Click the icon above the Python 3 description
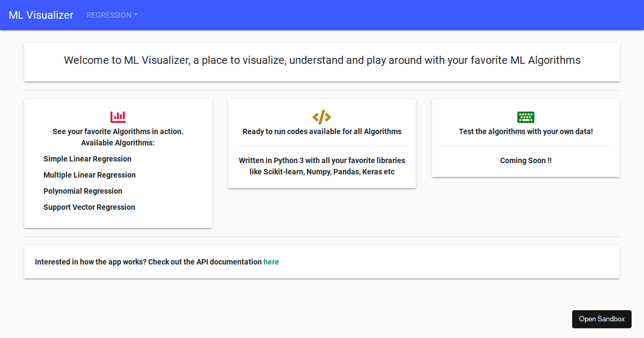Screen dimensions: 644x338 [x=321, y=116]
